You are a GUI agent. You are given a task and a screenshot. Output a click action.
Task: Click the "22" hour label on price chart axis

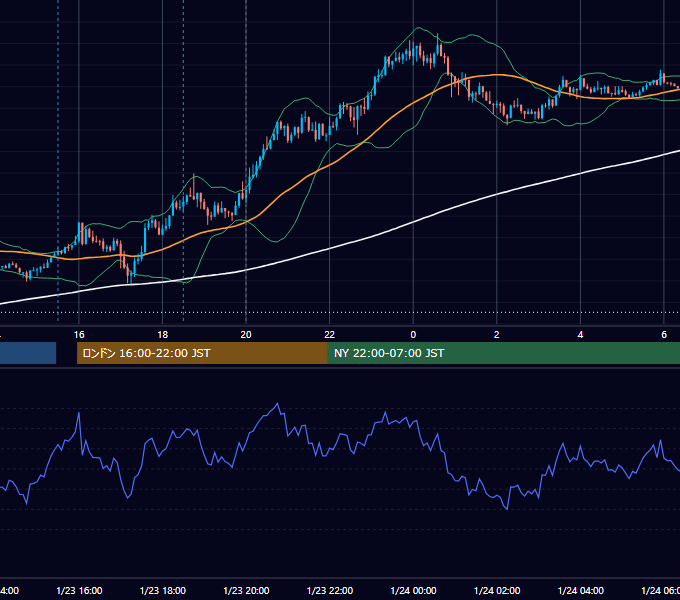330,335
